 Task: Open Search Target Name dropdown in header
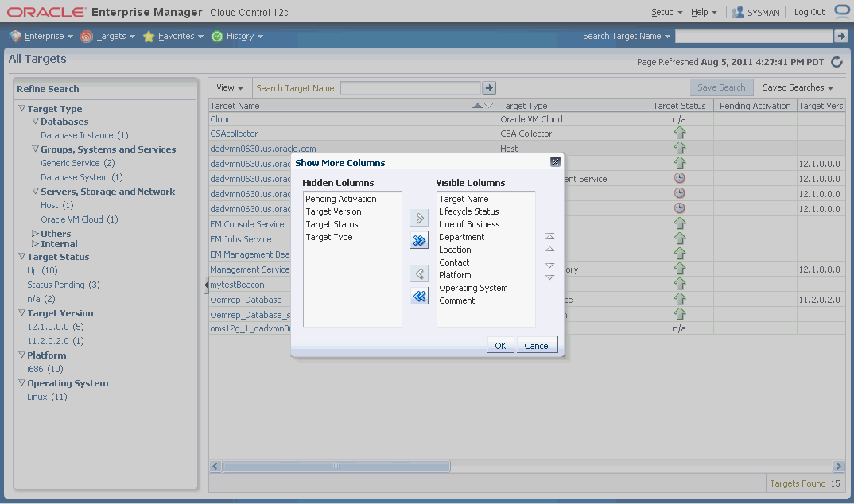point(627,36)
